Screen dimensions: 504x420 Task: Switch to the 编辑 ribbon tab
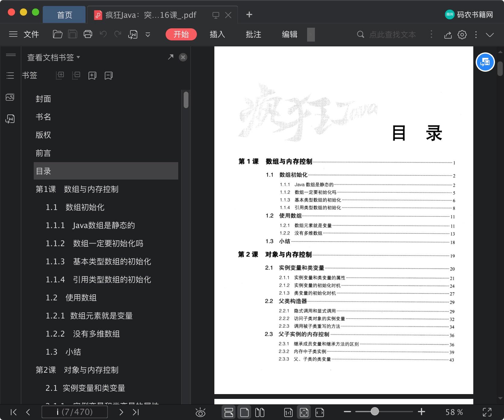pyautogui.click(x=290, y=34)
